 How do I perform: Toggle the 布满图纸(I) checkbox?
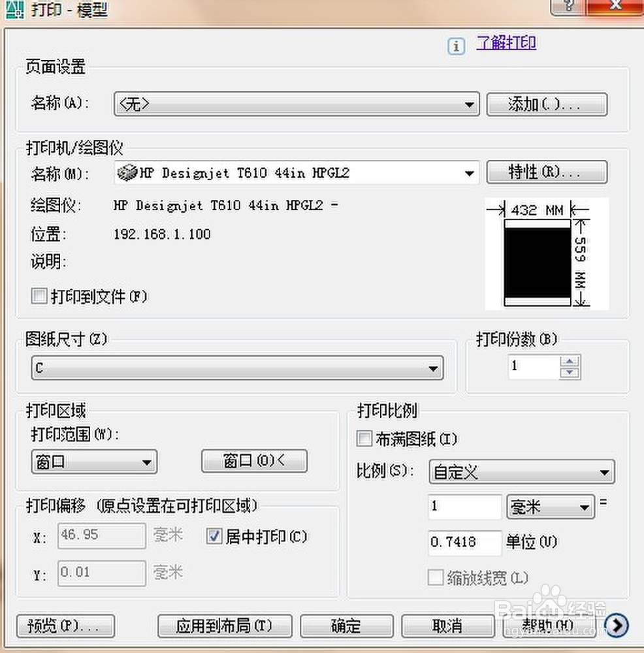(x=364, y=439)
